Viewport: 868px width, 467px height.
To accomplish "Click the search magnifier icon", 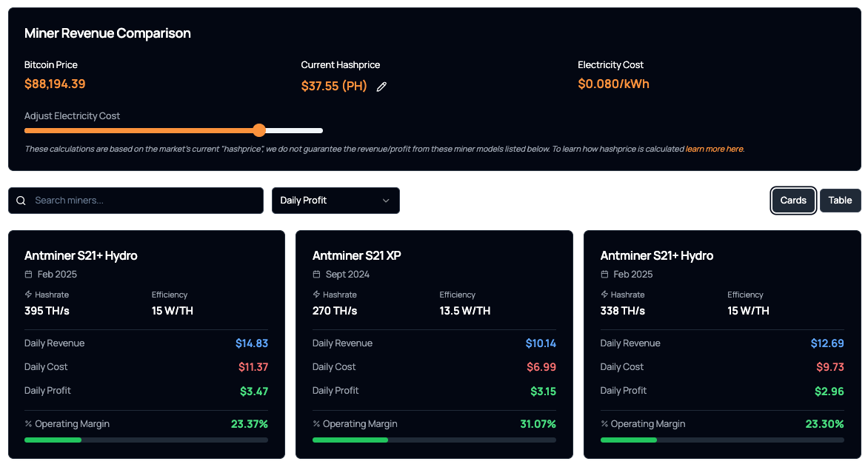I will [21, 200].
